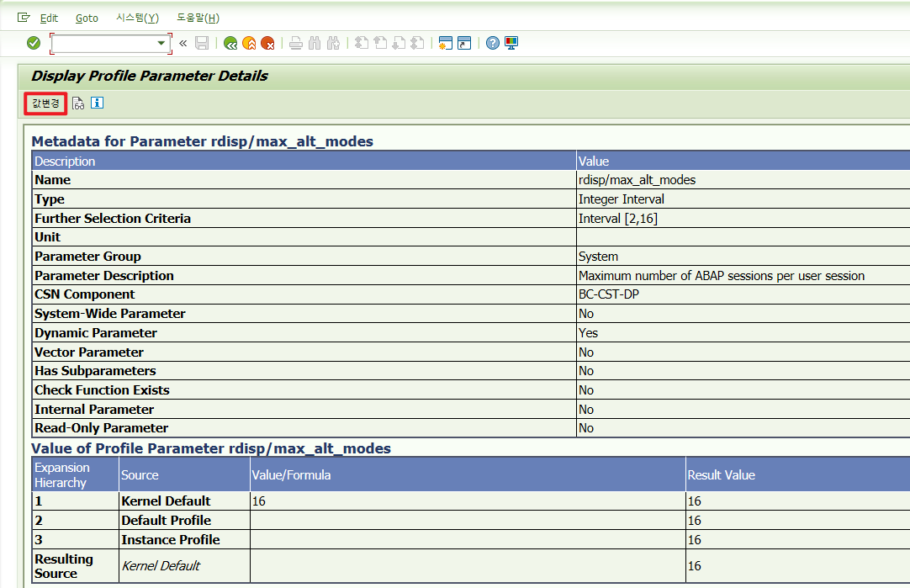
Task: Click the yellow Exit icon
Action: point(249,43)
